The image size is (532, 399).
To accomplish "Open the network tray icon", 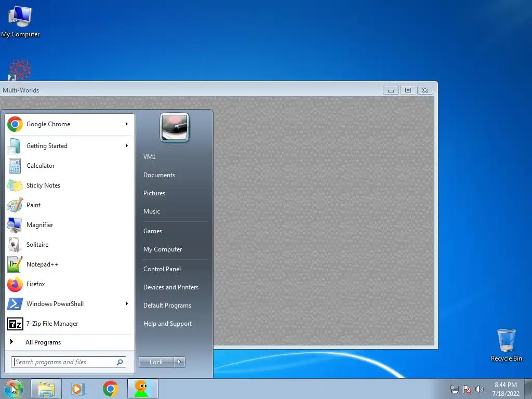I will 454,389.
